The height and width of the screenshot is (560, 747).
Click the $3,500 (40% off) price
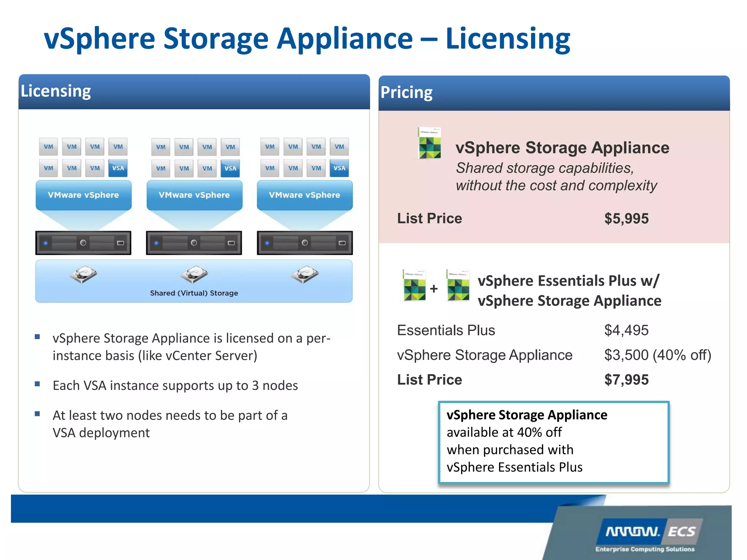point(658,355)
